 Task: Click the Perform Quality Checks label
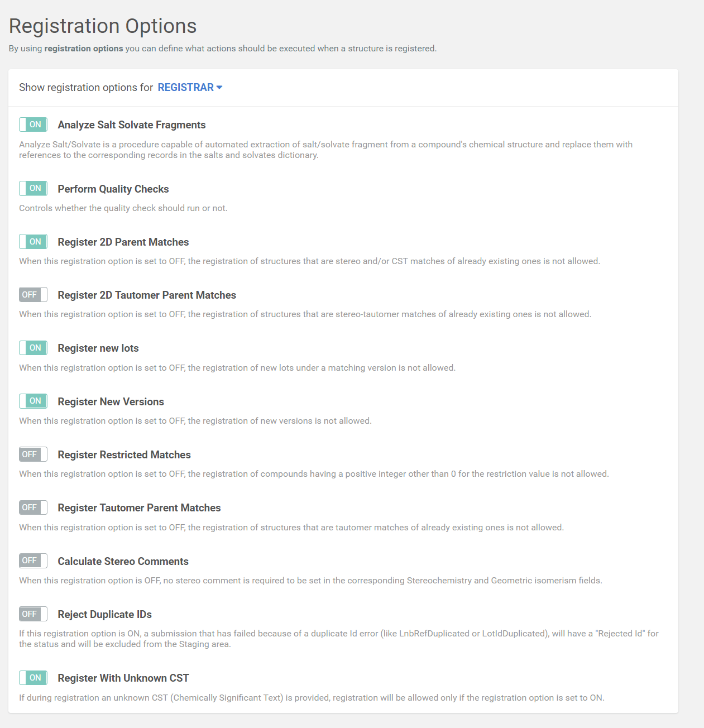pos(113,189)
